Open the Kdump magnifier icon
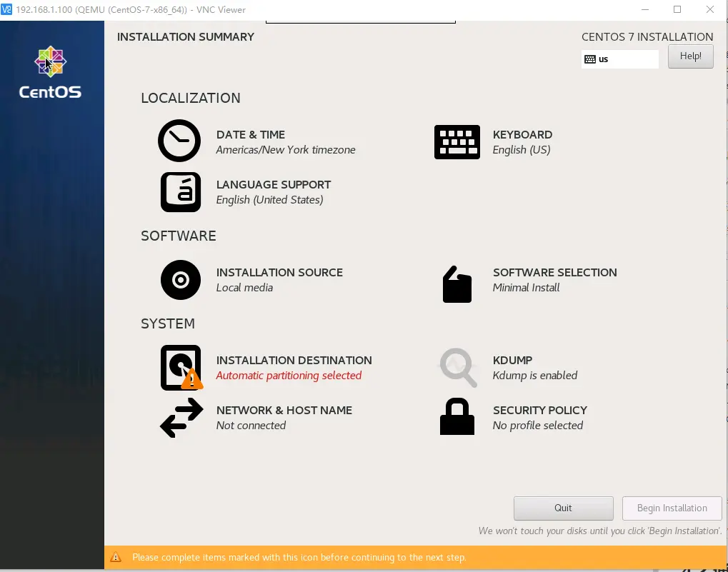728x572 pixels. pos(458,368)
